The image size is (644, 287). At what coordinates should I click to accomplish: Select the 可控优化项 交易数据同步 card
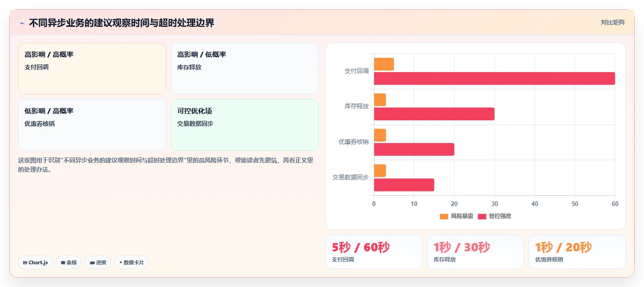245,125
